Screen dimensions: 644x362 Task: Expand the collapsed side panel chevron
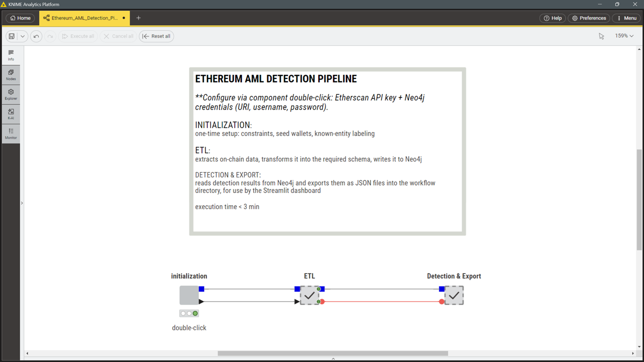(22, 203)
